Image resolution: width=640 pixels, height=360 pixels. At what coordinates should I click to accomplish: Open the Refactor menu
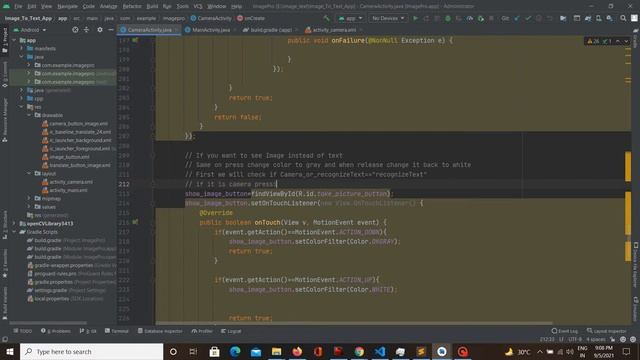(132, 7)
